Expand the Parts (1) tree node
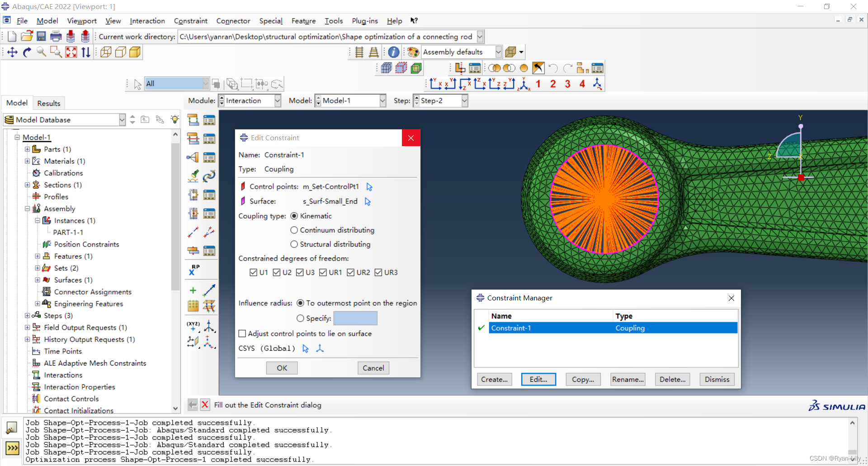 coord(28,149)
